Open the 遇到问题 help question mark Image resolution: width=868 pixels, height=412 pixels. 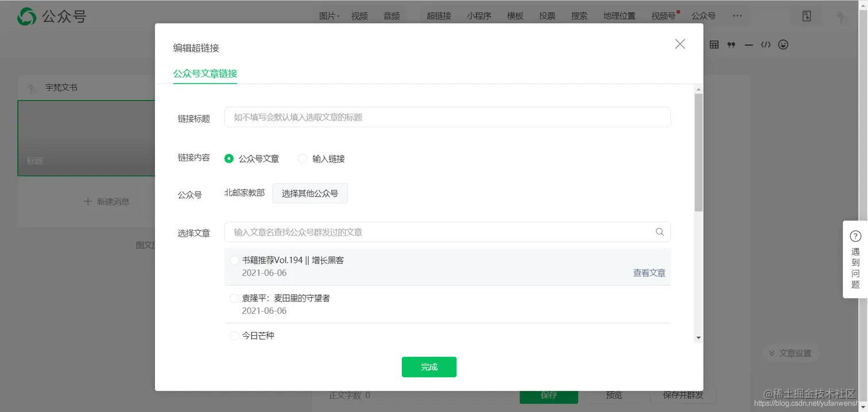[855, 235]
